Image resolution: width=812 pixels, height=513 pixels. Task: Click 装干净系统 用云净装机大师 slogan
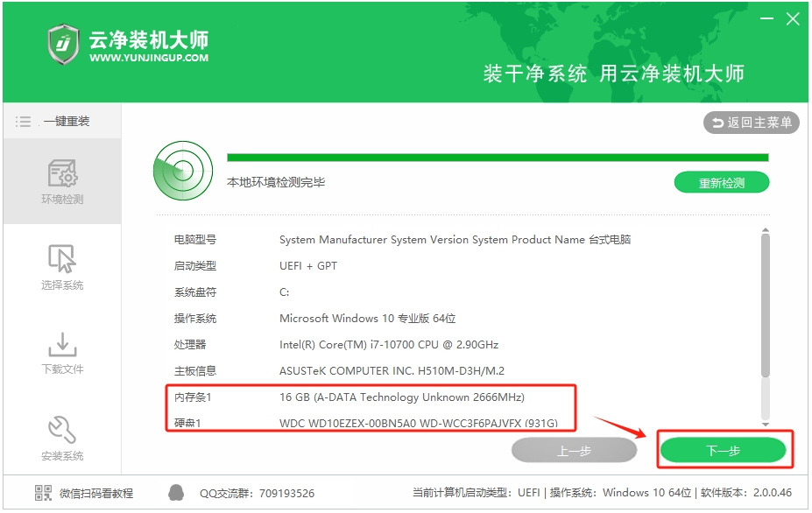[614, 74]
